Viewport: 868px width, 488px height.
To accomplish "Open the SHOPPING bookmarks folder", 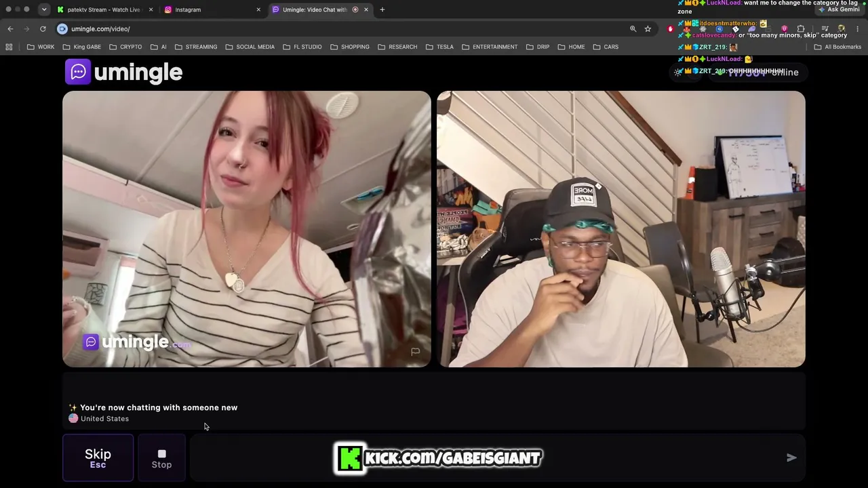I will pyautogui.click(x=349, y=47).
